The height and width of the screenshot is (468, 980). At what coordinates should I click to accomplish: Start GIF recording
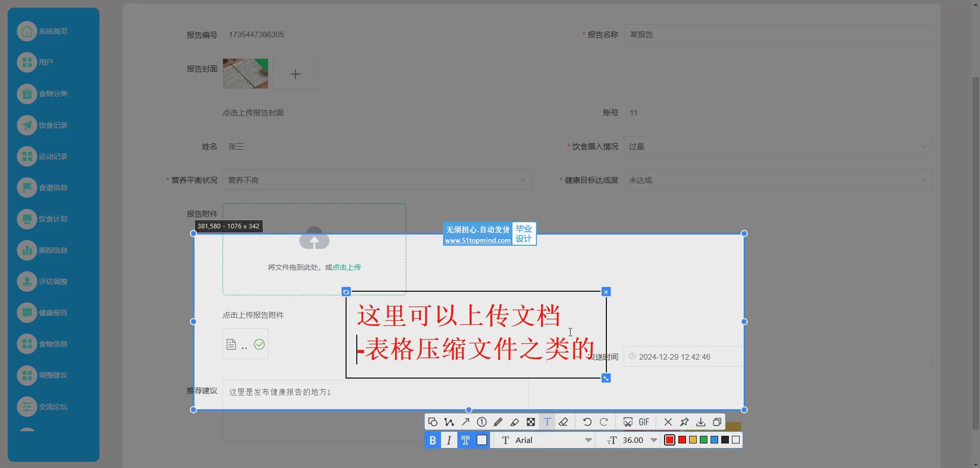(644, 422)
